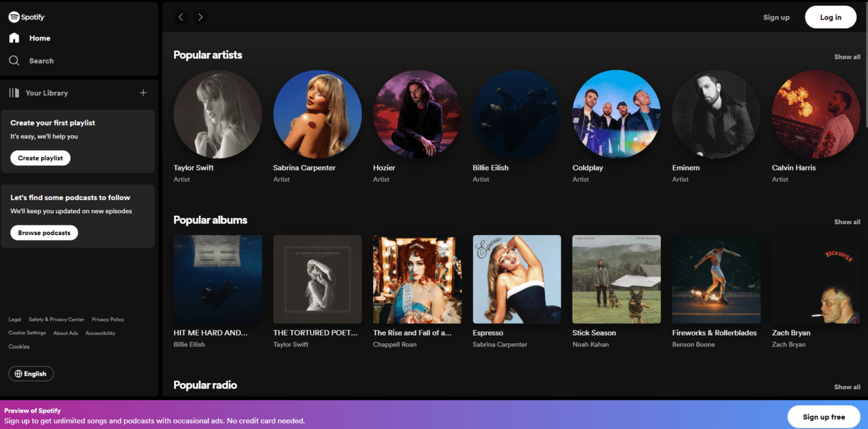Screen dimensions: 868x429
Task: Expand Popular artists with Show all
Action: pos(847,57)
